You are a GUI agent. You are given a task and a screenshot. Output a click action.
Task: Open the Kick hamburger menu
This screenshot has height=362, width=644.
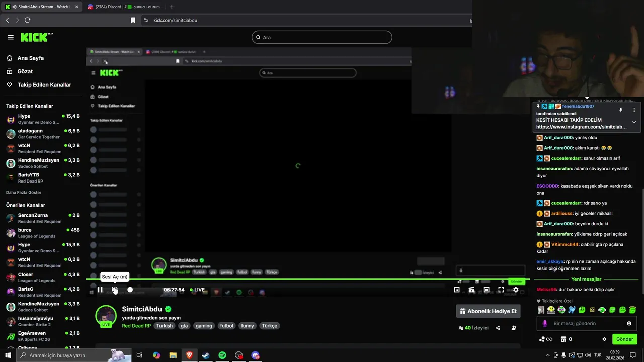click(11, 37)
